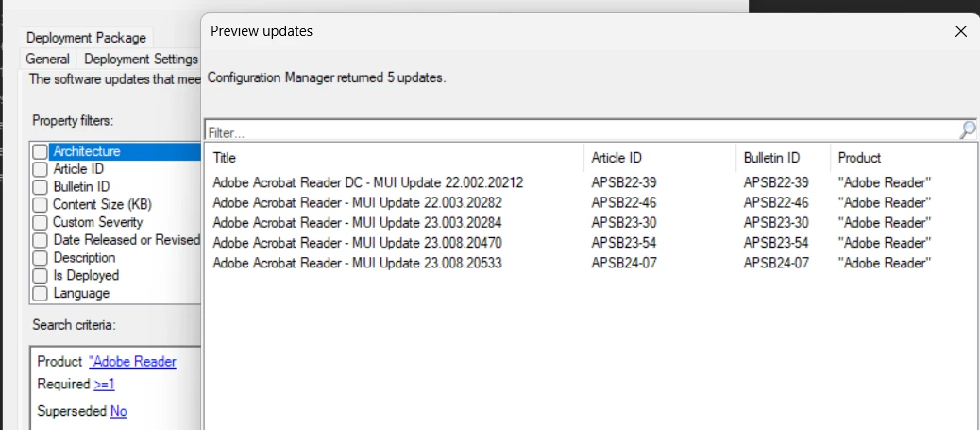Screen dimensions: 980x430
Task: Enable the Custom Severity filter checkbox
Action: tap(40, 222)
